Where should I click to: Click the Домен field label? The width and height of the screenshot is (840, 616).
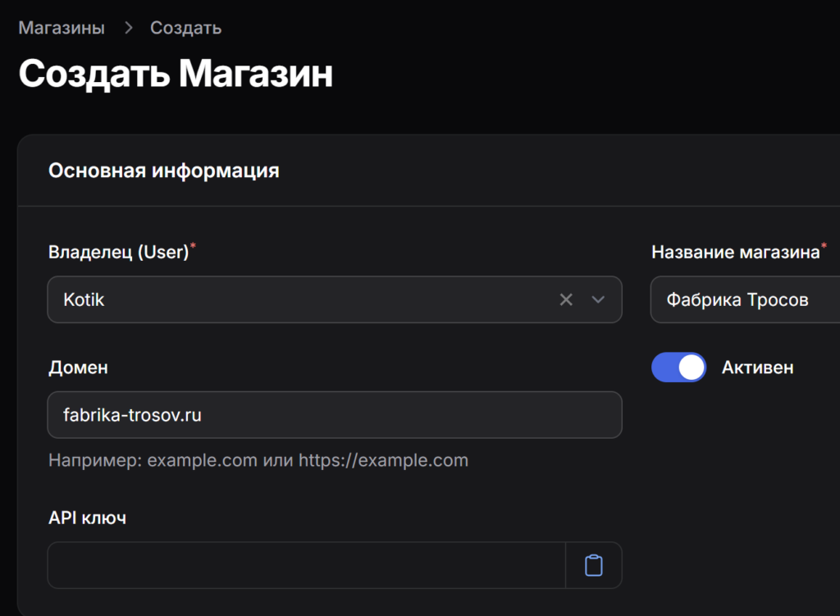78,367
